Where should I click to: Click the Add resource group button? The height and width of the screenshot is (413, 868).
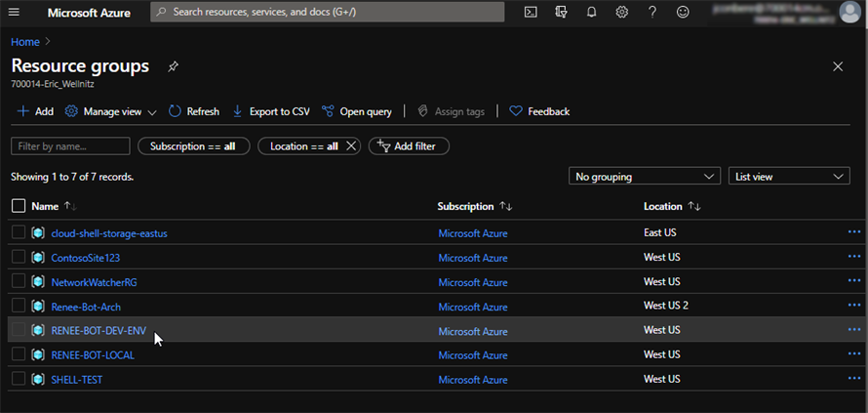(35, 111)
